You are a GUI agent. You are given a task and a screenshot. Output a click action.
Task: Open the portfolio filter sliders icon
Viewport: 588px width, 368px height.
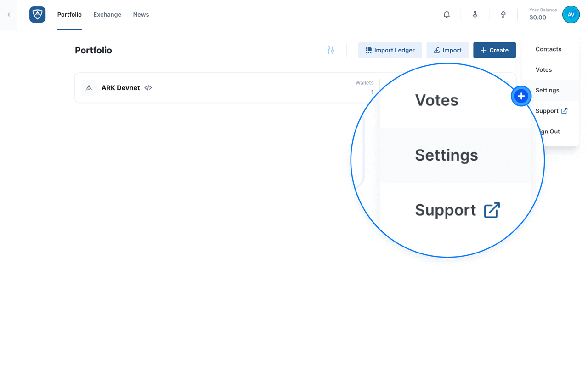[331, 50]
